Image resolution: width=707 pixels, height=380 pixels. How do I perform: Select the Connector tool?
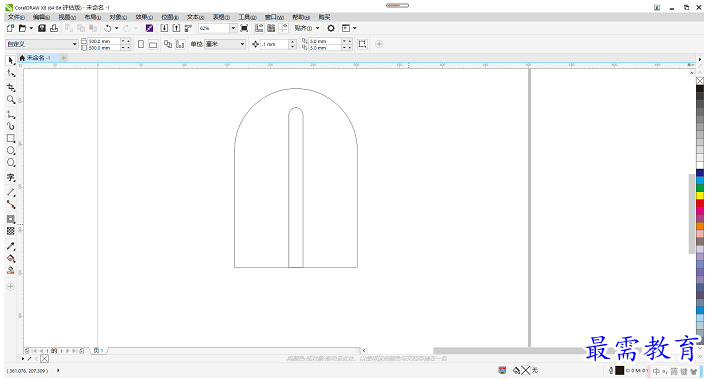point(11,205)
